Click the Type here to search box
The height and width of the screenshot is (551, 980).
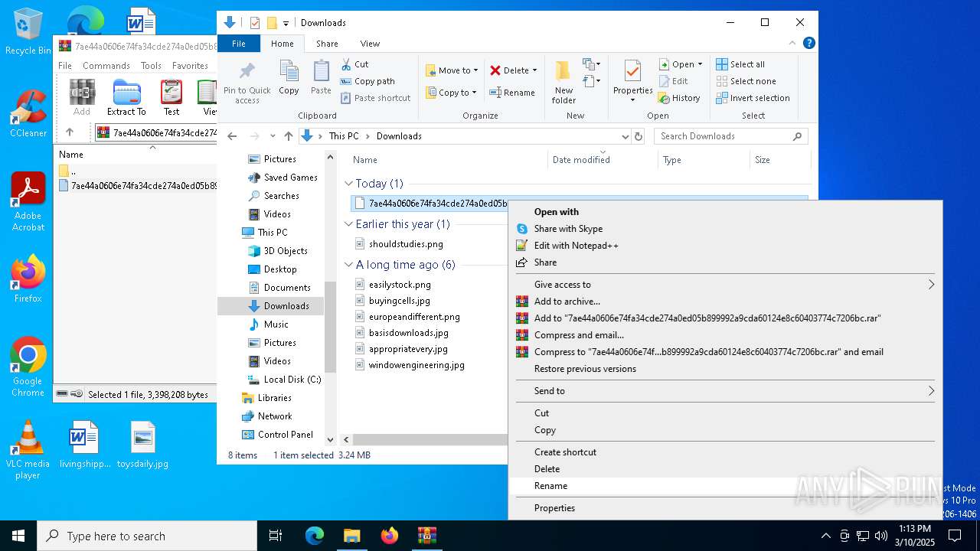click(x=147, y=536)
